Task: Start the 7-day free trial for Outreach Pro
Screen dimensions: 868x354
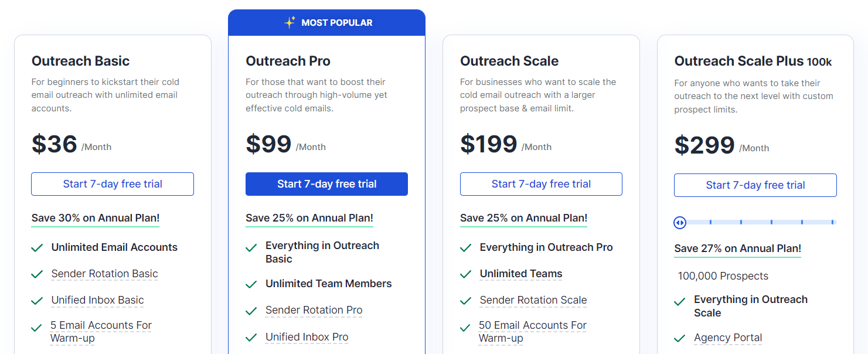Action: pyautogui.click(x=326, y=183)
